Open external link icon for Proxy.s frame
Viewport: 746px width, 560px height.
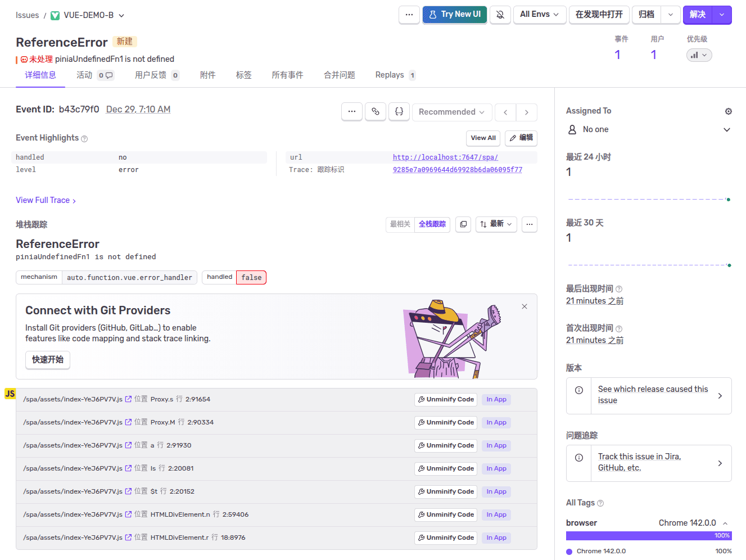click(128, 399)
